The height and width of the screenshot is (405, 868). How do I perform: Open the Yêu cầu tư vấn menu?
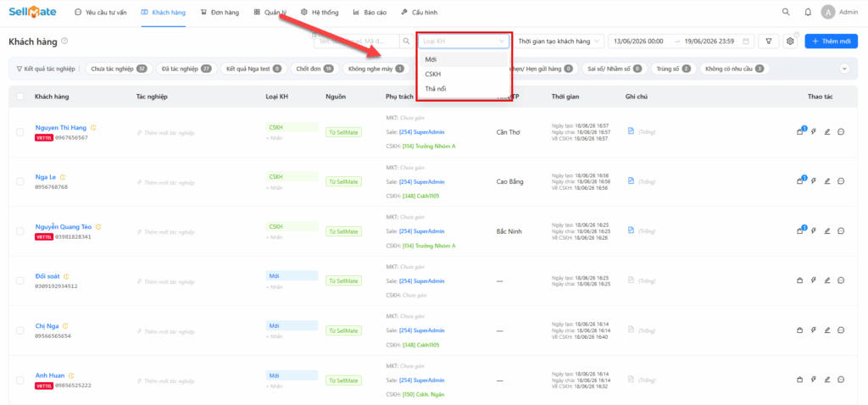click(101, 12)
